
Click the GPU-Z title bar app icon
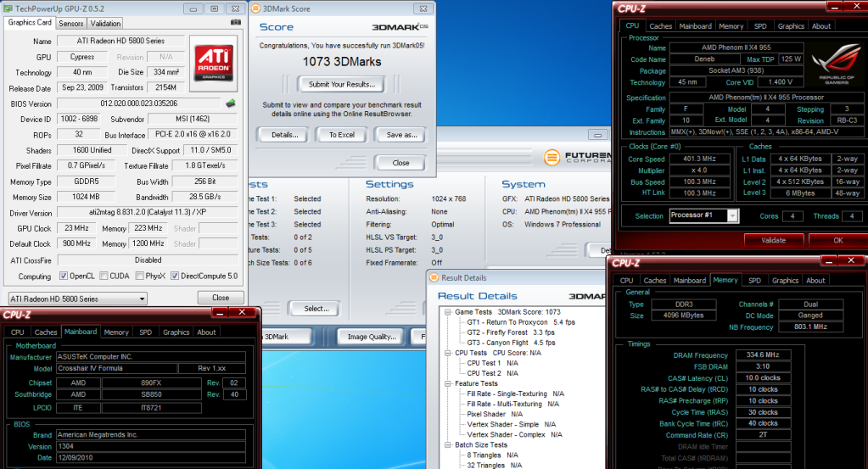click(x=8, y=8)
